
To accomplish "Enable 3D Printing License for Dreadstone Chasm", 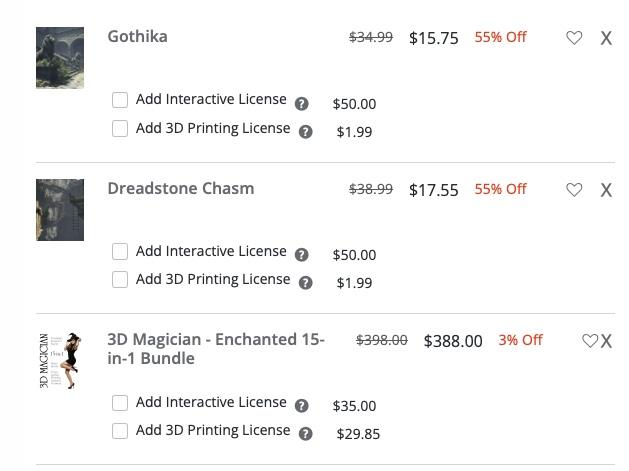I will pos(120,279).
